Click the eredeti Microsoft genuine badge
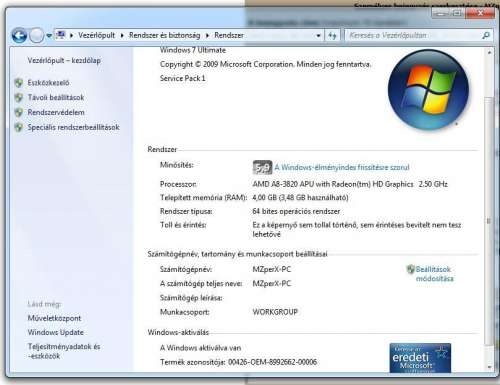Image resolution: width=500 pixels, height=385 pixels. 420,358
